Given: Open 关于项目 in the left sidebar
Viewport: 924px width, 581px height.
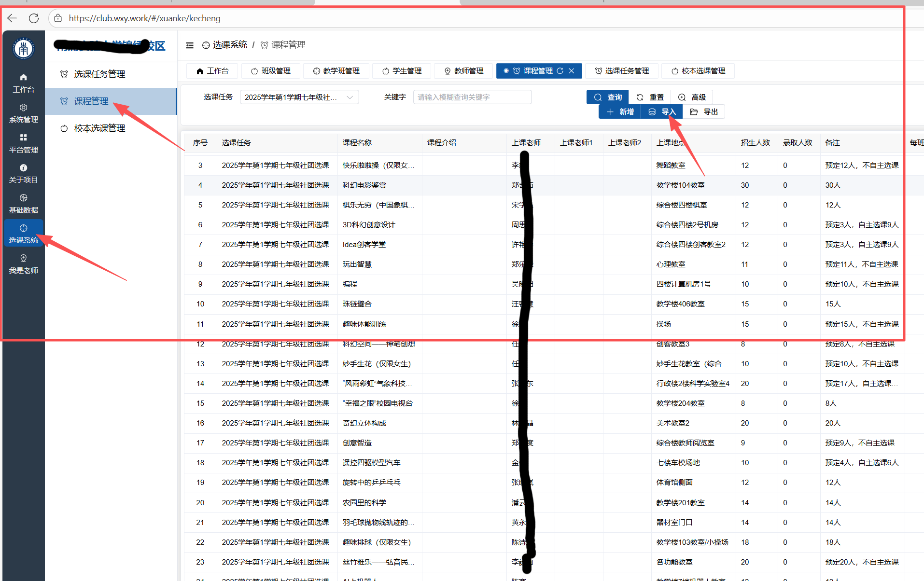Looking at the screenshot, I should click(23, 174).
